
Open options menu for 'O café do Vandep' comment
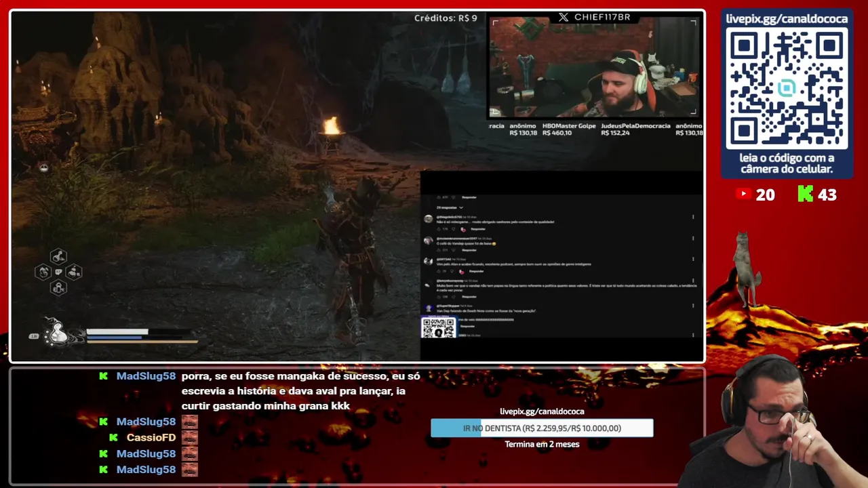pos(693,238)
